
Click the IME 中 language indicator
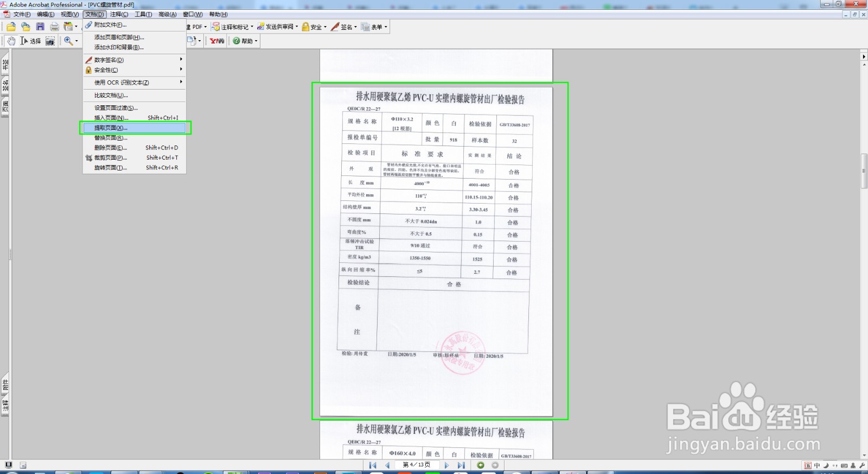(817, 465)
